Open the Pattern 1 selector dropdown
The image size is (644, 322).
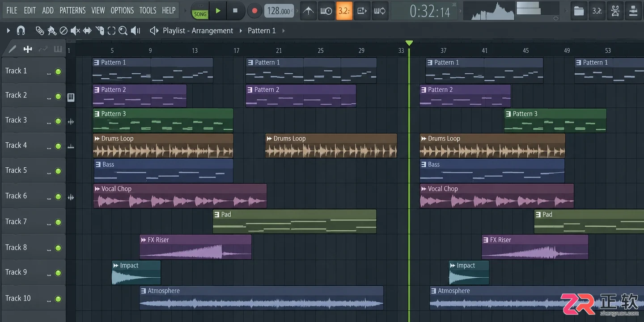point(262,30)
